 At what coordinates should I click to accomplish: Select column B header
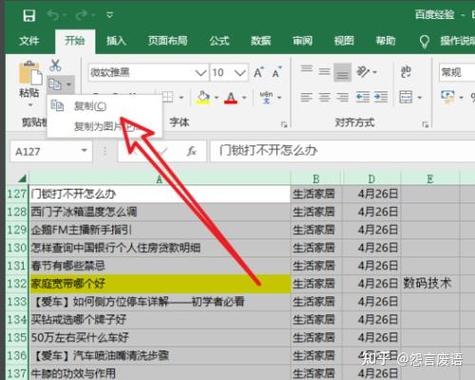click(316, 179)
